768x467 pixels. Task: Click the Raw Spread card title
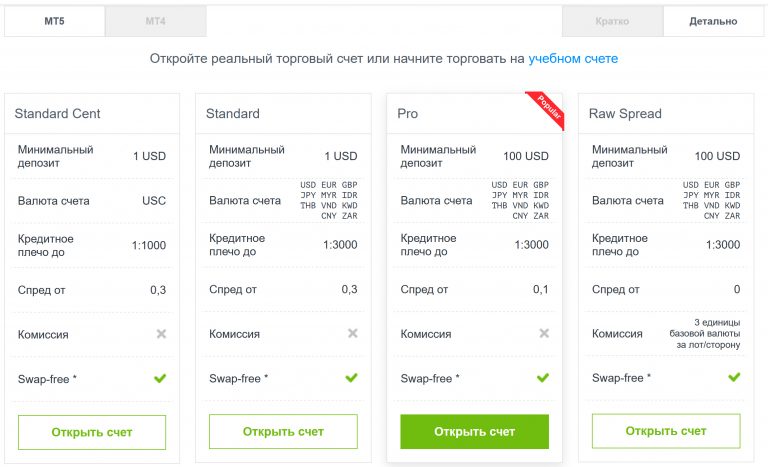625,114
